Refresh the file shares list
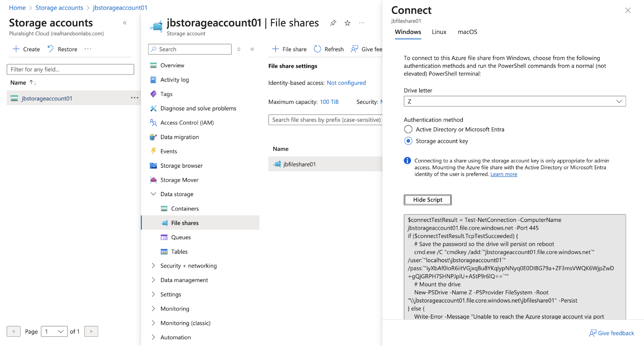644x346 pixels. (x=329, y=49)
